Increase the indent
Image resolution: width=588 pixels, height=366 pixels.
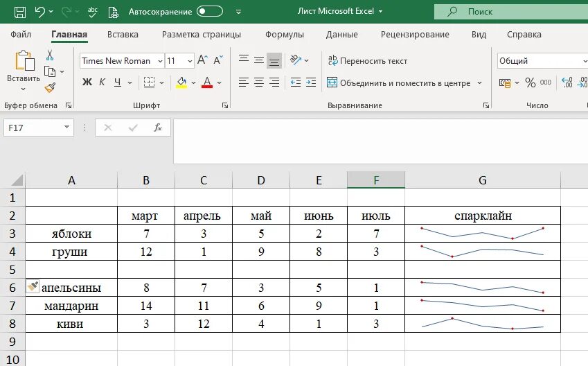(x=311, y=82)
